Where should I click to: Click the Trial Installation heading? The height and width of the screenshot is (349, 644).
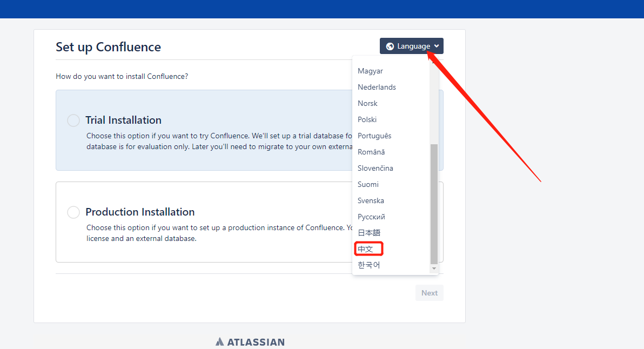tap(123, 120)
